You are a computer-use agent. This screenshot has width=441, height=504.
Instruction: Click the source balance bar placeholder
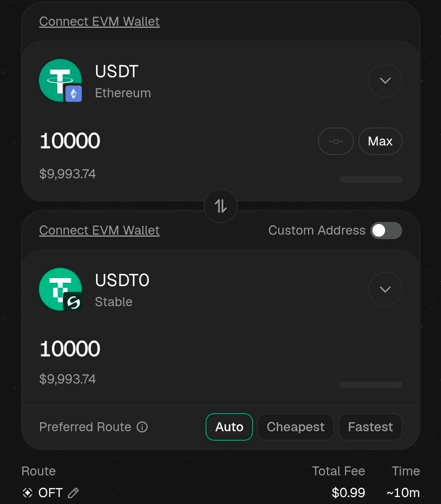[371, 179]
